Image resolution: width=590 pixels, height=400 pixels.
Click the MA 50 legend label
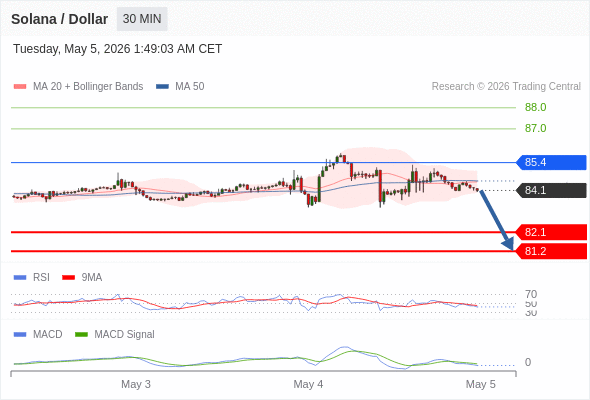pos(190,87)
